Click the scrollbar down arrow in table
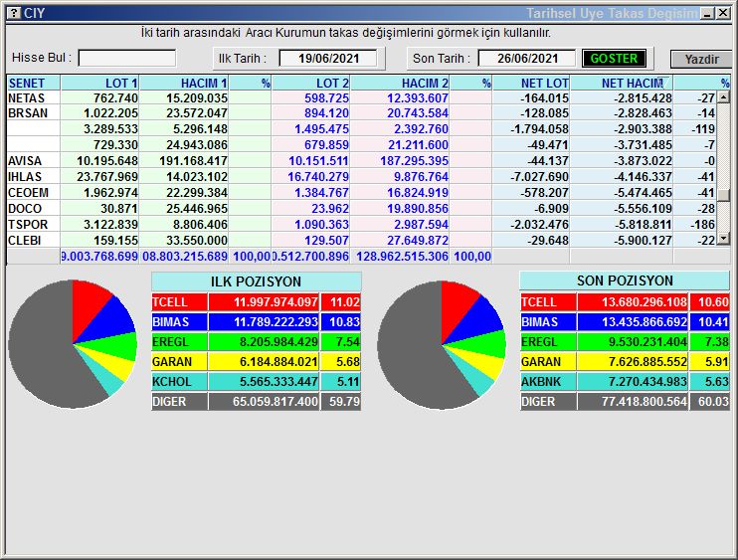This screenshot has width=738, height=560. click(724, 239)
